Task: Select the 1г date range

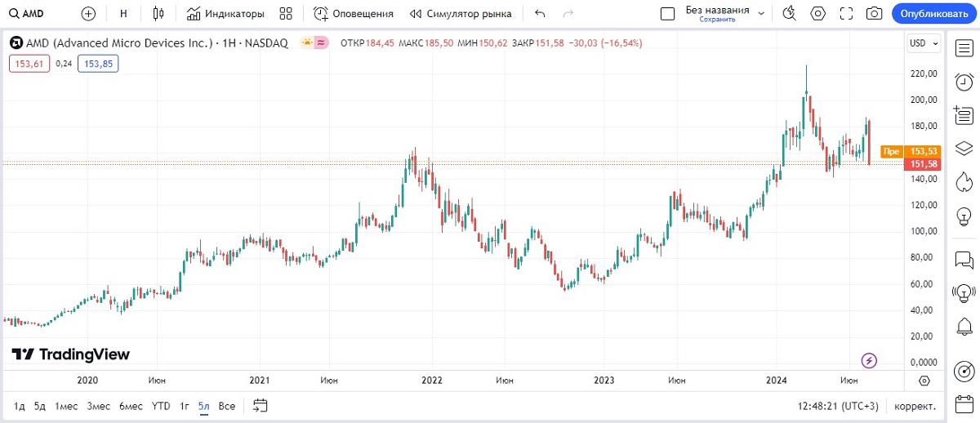Action: [x=185, y=406]
